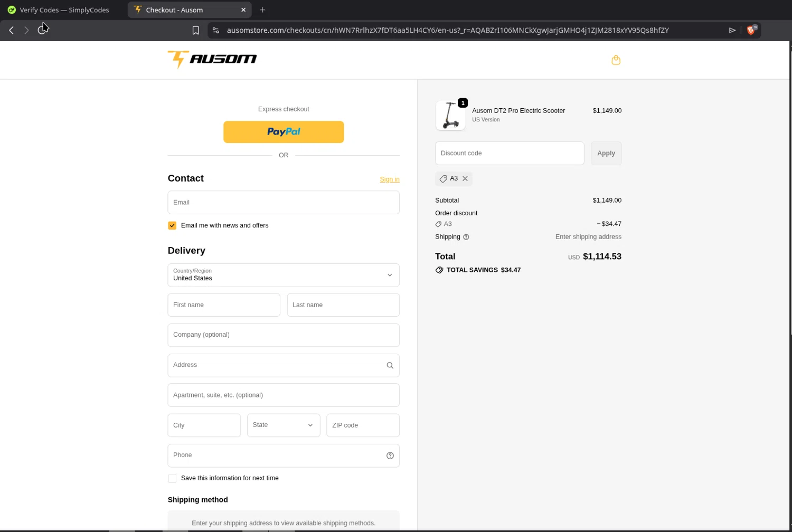The height and width of the screenshot is (532, 792).
Task: Click the Ausom logo
Action: (212, 59)
